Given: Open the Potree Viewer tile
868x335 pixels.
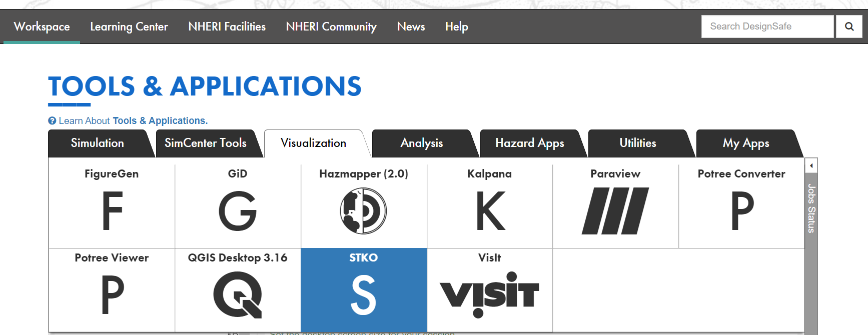Looking at the screenshot, I should [x=112, y=294].
